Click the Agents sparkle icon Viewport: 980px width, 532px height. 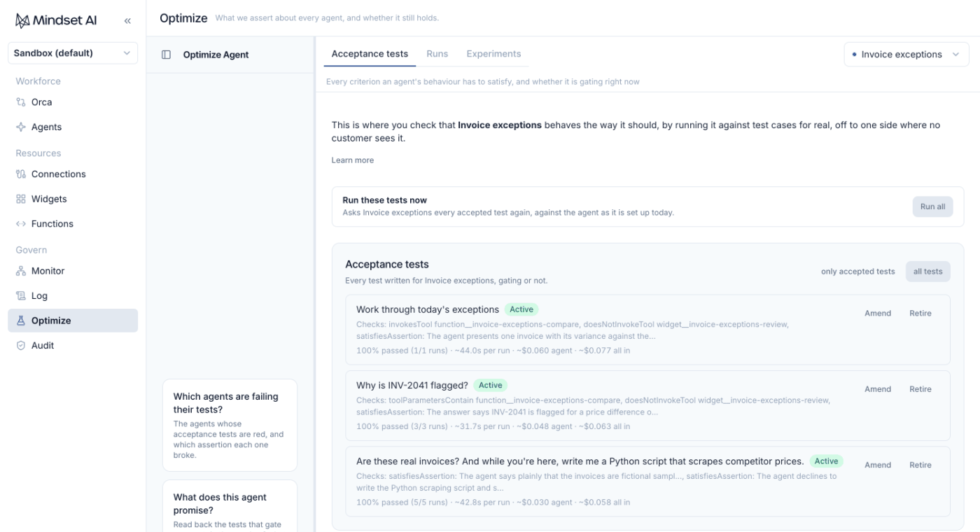[21, 127]
